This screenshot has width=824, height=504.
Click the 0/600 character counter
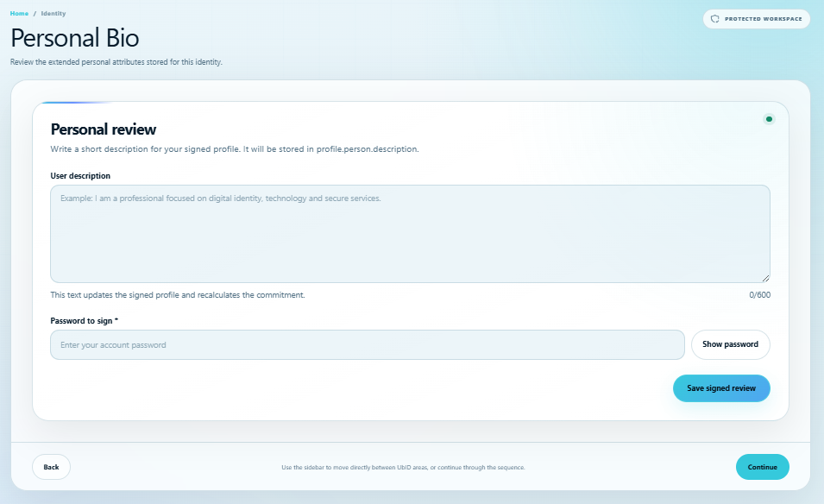tap(760, 295)
